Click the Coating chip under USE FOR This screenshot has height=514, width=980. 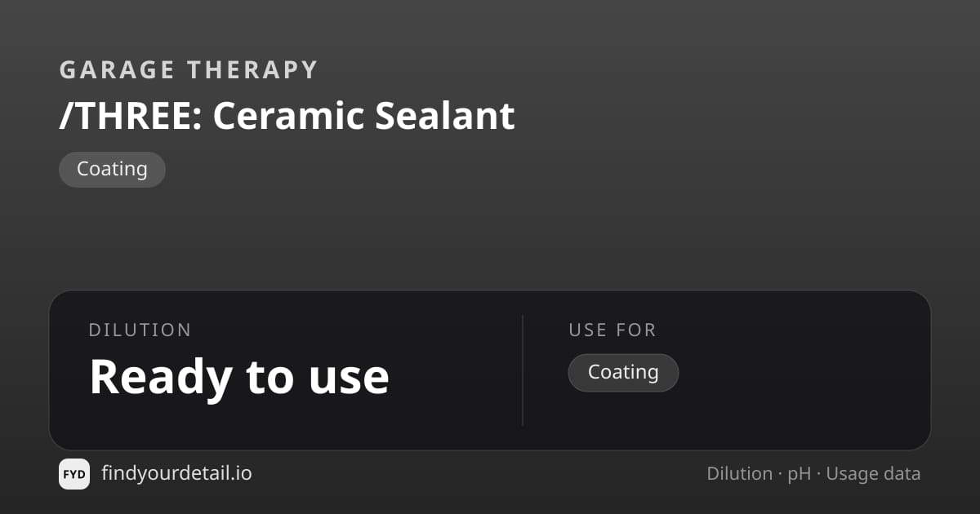pos(623,372)
